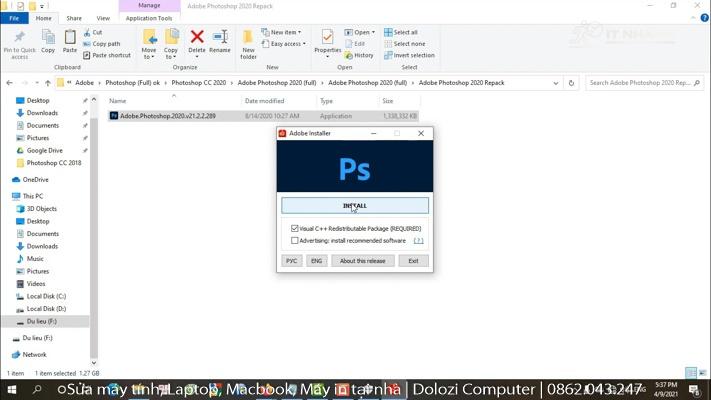Expand the New item dropdown
711x400 pixels.
(284, 32)
